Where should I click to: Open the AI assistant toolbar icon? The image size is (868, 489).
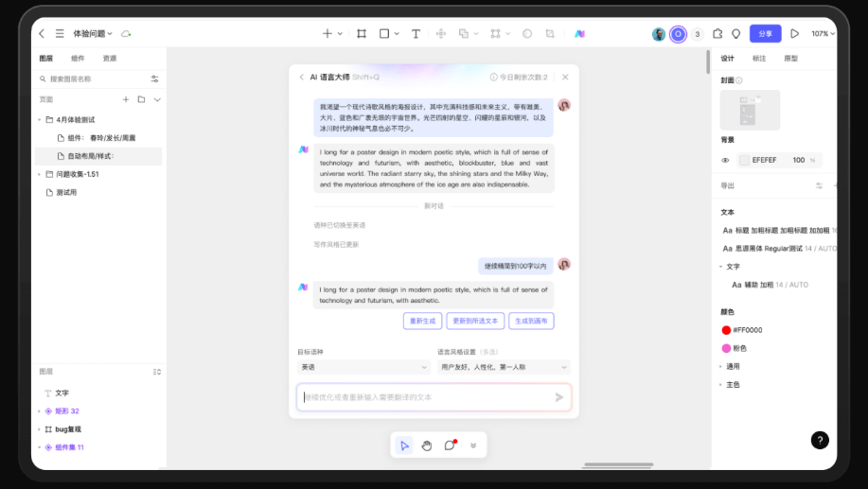579,34
